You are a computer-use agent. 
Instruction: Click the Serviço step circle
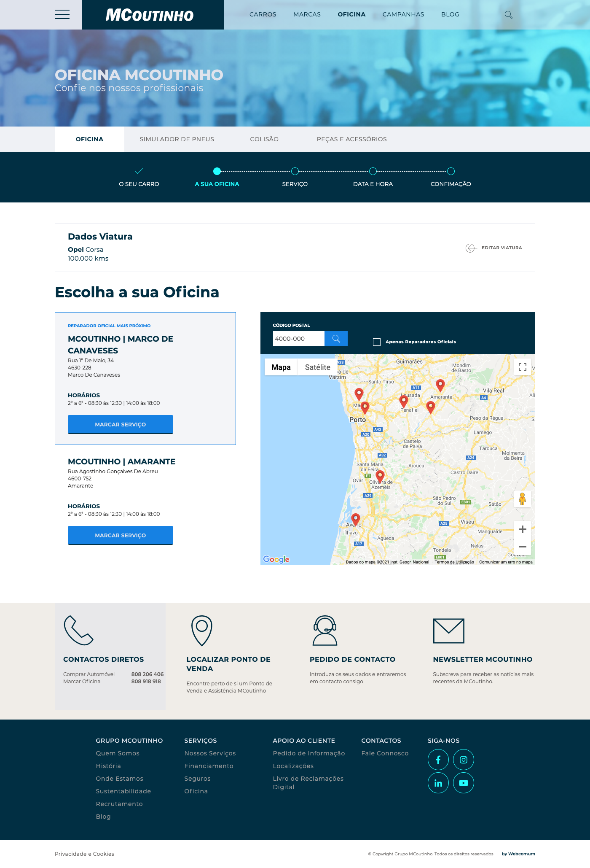point(295,171)
